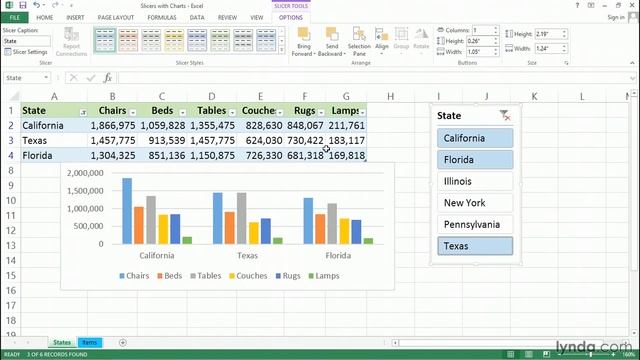
Task: Add a new sheet with plus icon
Action: click(x=122, y=342)
